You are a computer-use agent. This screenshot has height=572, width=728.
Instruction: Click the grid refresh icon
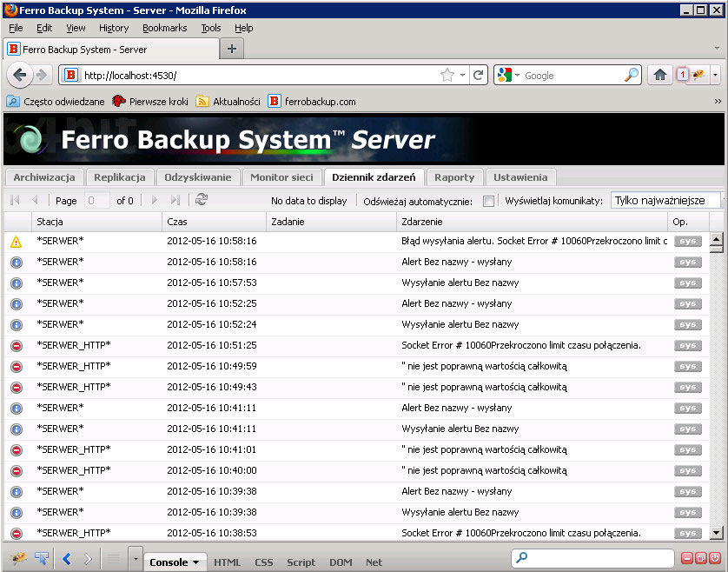202,200
